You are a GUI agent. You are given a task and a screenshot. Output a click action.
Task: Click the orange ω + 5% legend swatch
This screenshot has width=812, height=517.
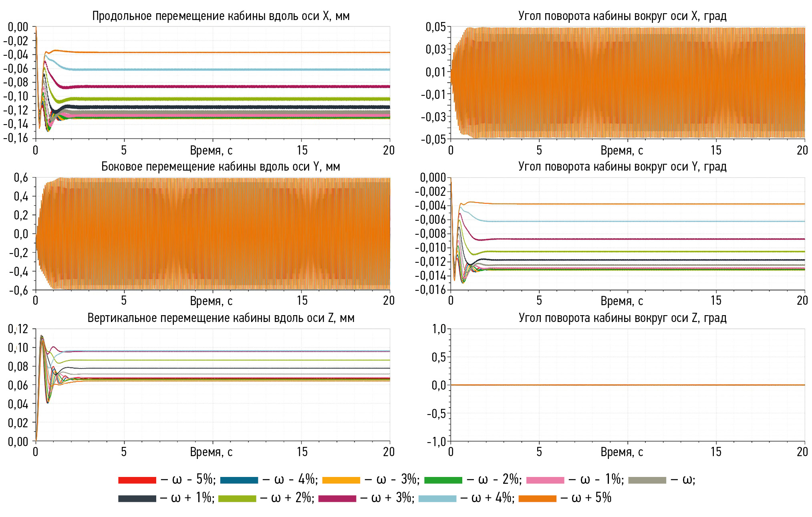point(537,499)
